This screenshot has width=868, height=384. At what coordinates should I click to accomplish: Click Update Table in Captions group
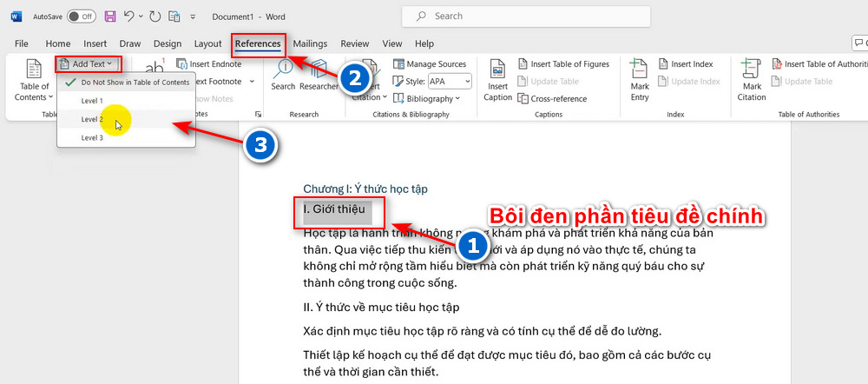click(548, 82)
